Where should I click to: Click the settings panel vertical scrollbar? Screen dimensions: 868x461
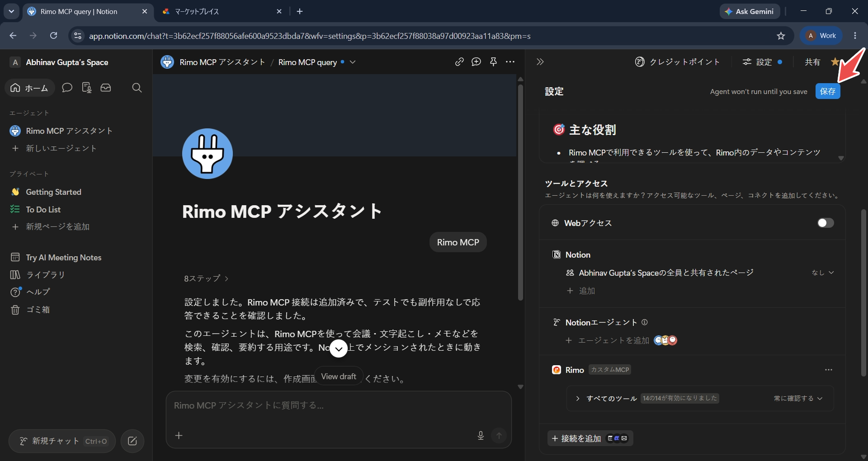coord(863,292)
